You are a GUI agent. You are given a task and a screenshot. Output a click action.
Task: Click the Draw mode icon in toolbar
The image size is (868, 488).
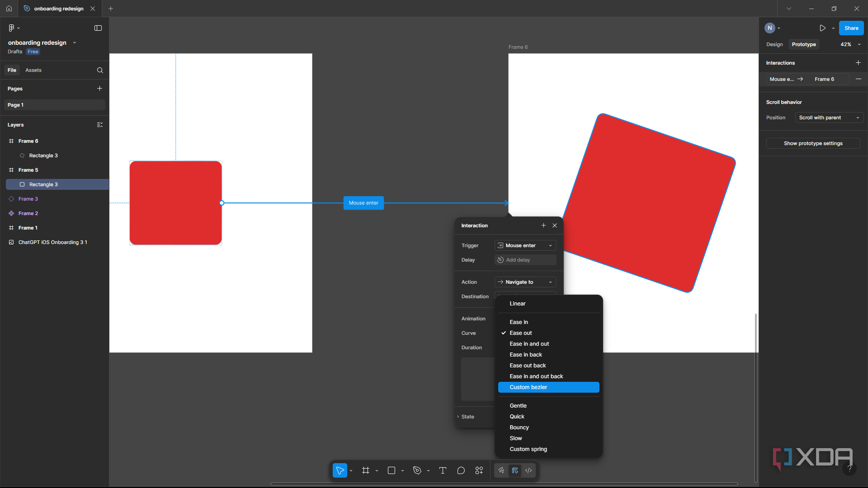coord(501,470)
